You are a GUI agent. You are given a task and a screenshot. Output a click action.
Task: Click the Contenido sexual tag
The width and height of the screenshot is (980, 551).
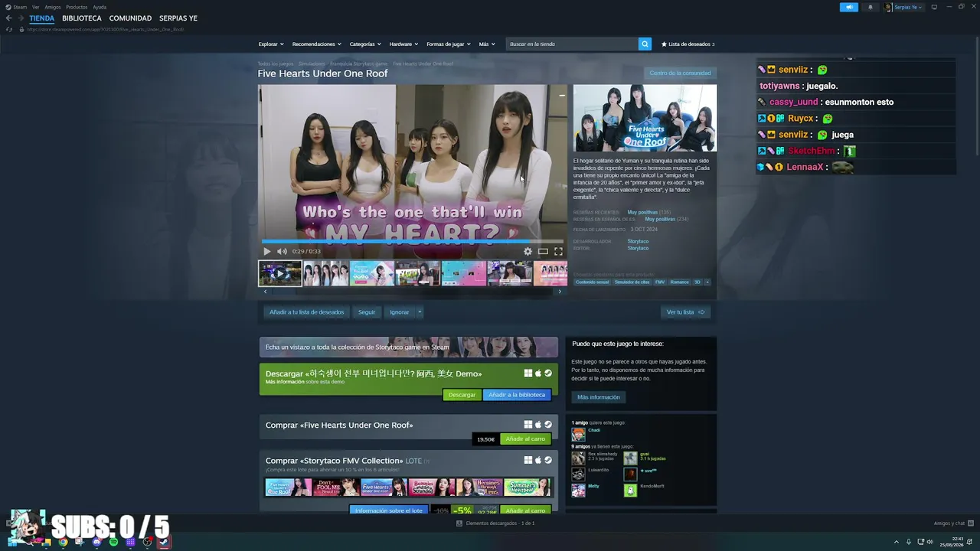[592, 282]
